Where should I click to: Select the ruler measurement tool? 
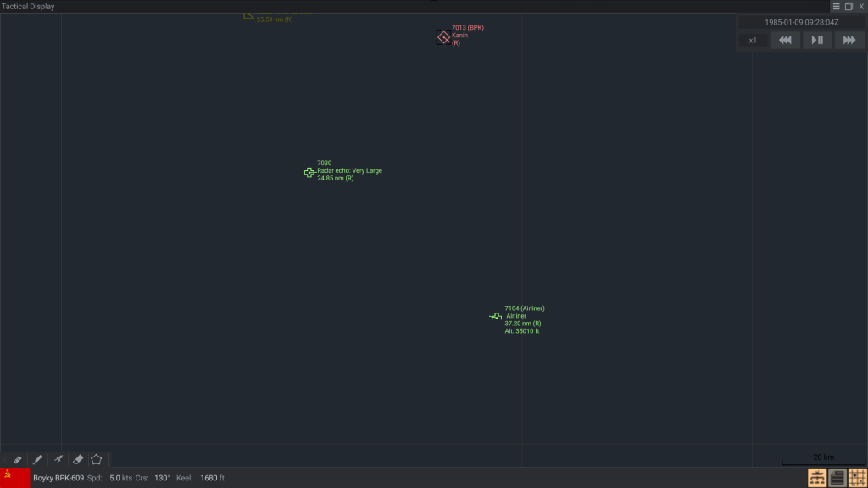(17, 459)
